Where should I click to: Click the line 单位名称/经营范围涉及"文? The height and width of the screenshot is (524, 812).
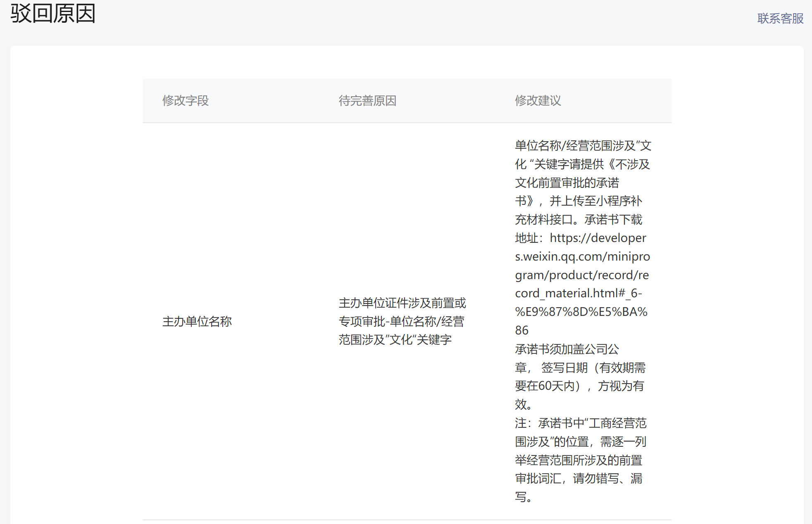point(583,146)
